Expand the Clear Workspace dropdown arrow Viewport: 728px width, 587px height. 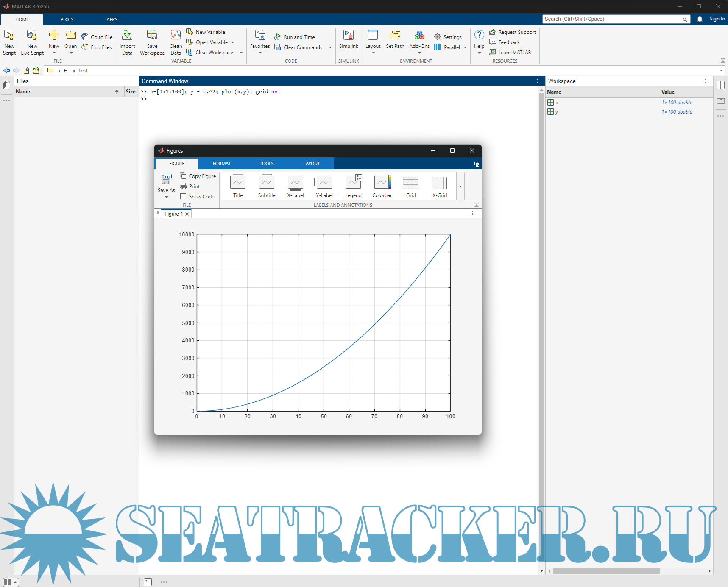pyautogui.click(x=241, y=53)
